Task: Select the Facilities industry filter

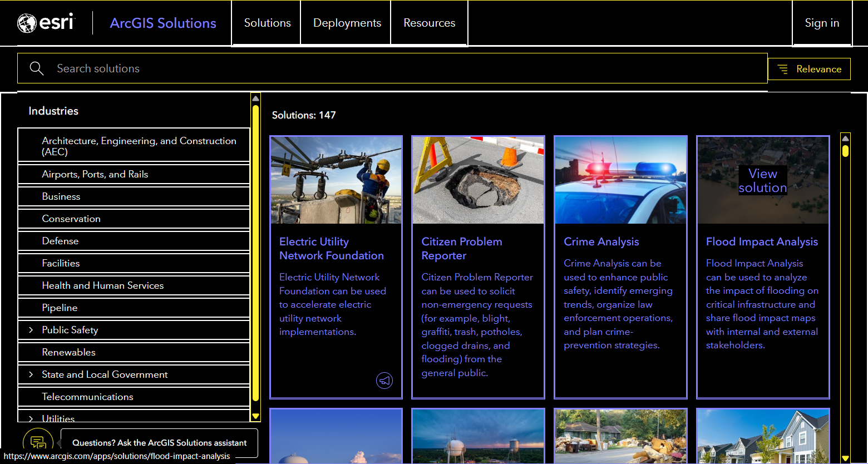Action: 134,263
